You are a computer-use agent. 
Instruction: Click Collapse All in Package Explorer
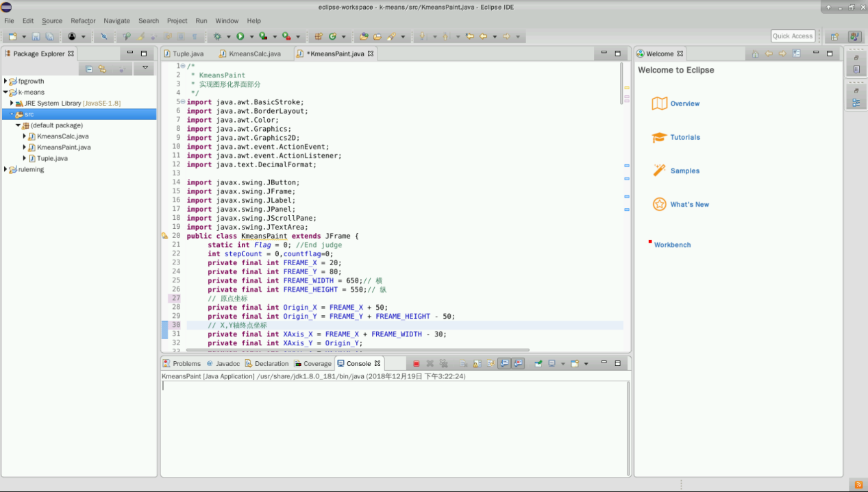coord(89,69)
